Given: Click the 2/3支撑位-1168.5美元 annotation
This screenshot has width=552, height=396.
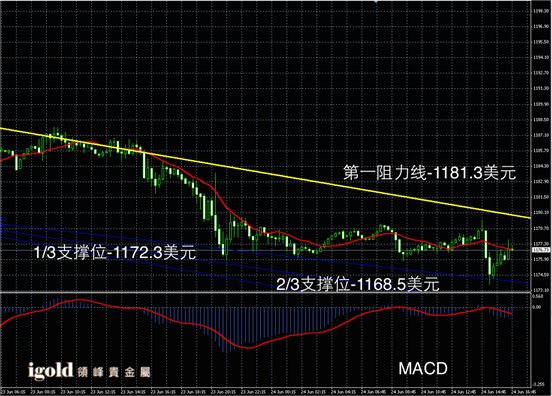Looking at the screenshot, I should tap(358, 284).
